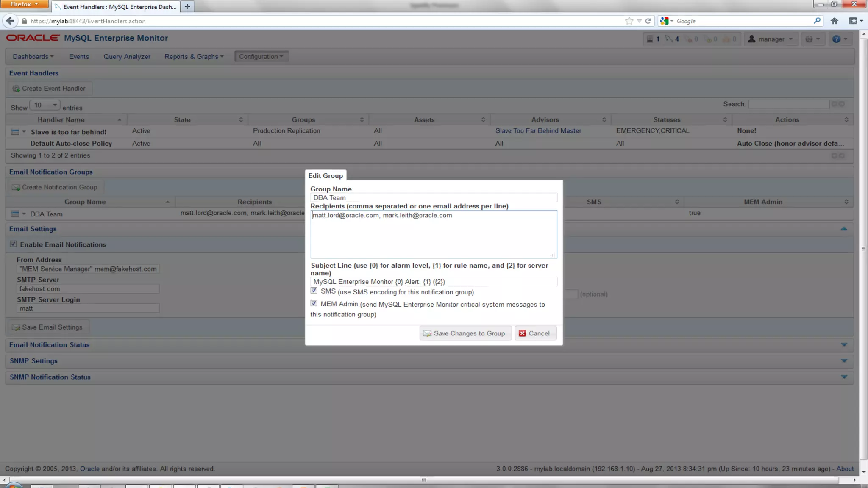Open the About link in footer
868x488 pixels.
[845, 469]
